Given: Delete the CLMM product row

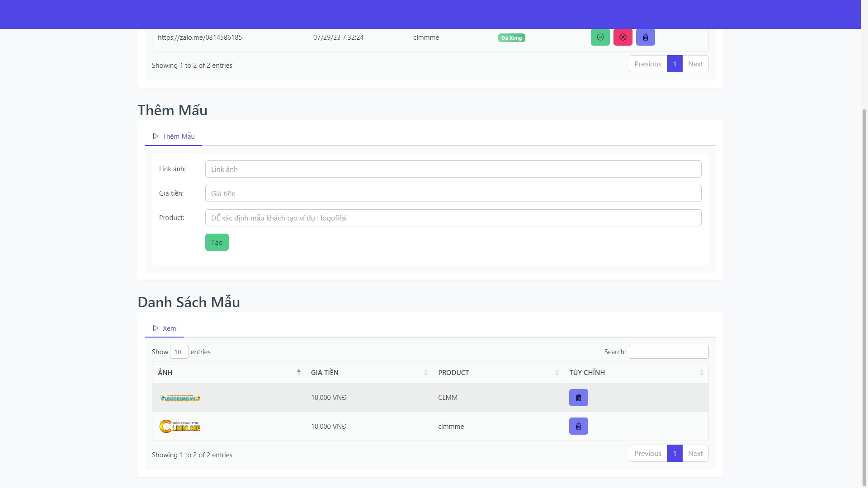Looking at the screenshot, I should 578,398.
